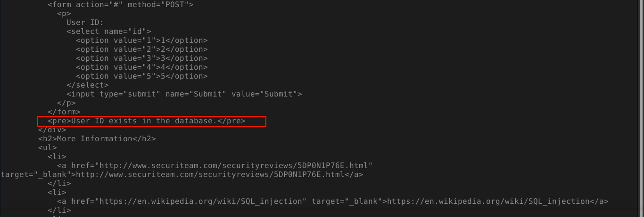Click the option value="5" line

tap(142, 76)
